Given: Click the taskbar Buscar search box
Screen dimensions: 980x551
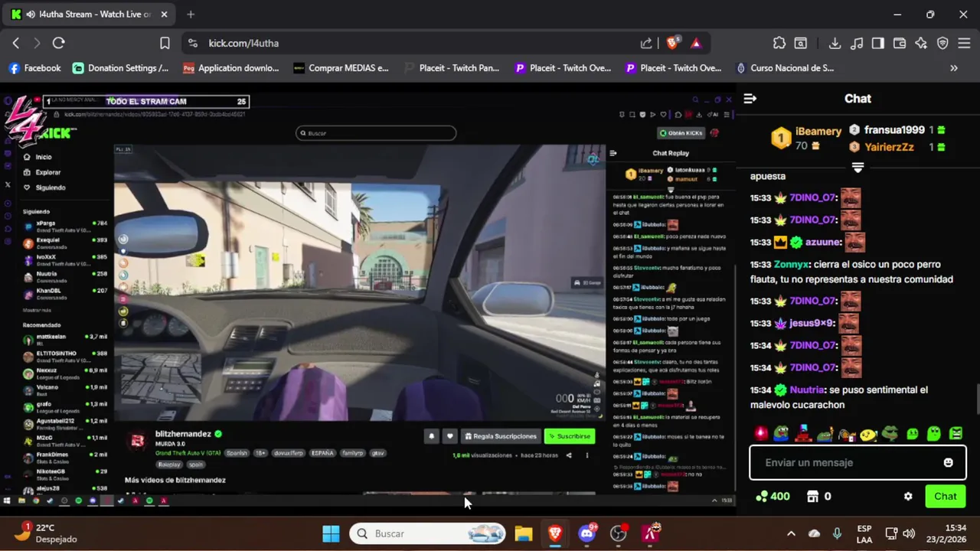Looking at the screenshot, I should (x=428, y=533).
